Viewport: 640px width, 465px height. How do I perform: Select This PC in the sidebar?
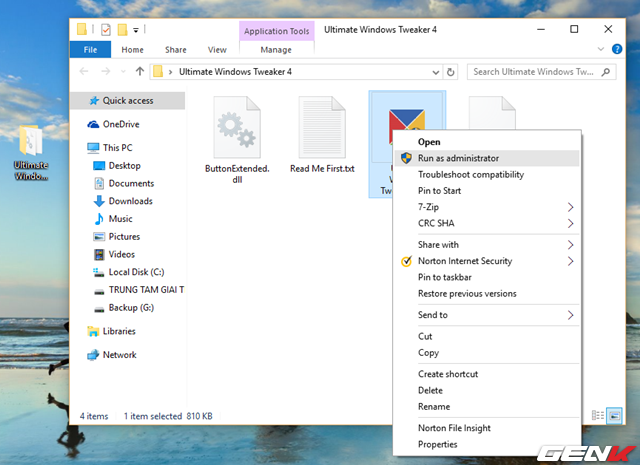[118, 147]
